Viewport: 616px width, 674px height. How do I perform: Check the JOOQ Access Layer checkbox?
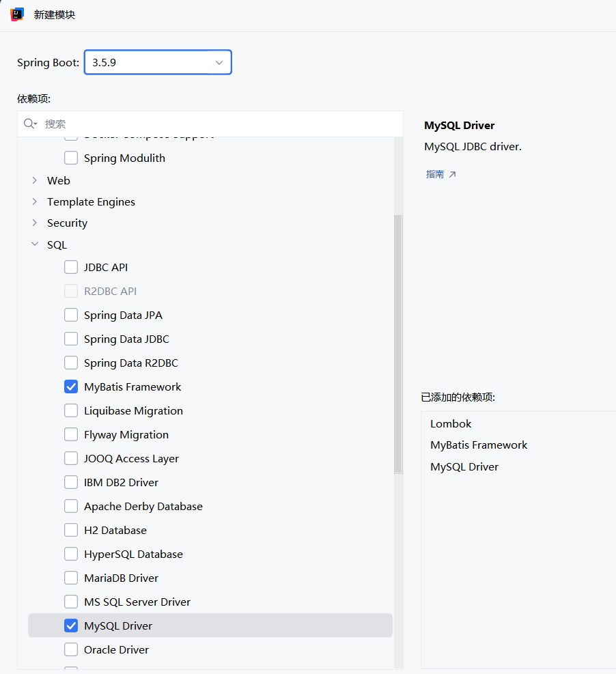pos(71,458)
